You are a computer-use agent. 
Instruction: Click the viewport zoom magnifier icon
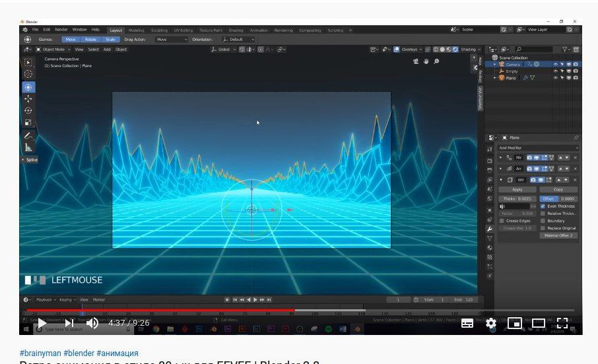pyautogui.click(x=437, y=61)
